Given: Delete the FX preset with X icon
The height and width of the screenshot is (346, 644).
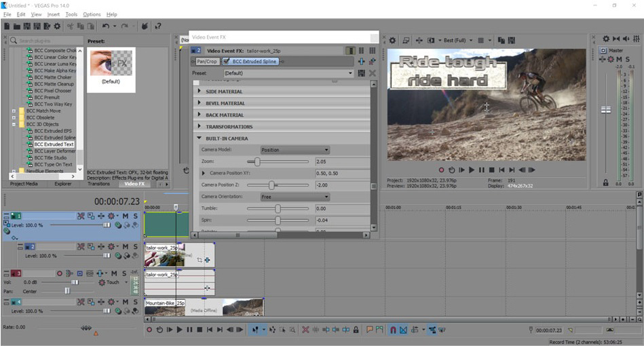Looking at the screenshot, I should [372, 73].
